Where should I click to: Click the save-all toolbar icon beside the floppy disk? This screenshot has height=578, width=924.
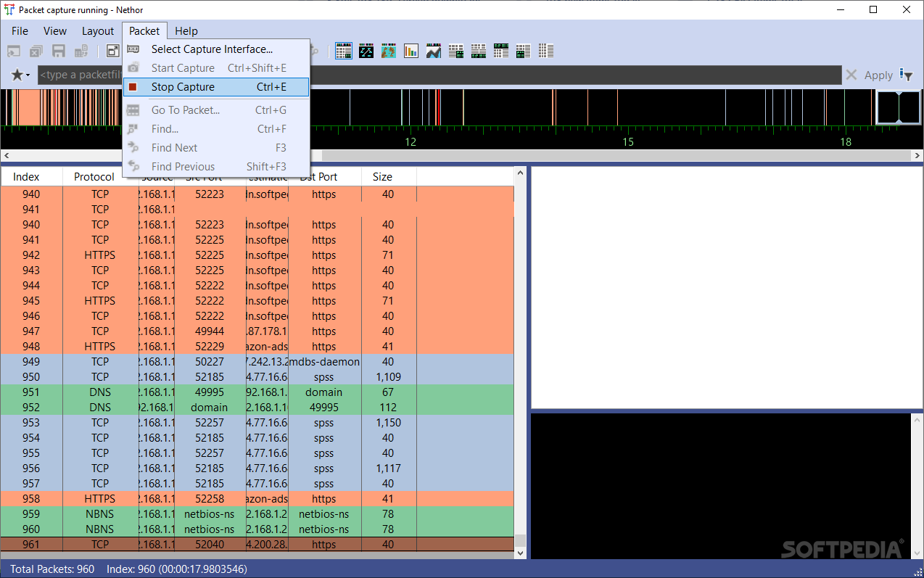click(x=81, y=51)
